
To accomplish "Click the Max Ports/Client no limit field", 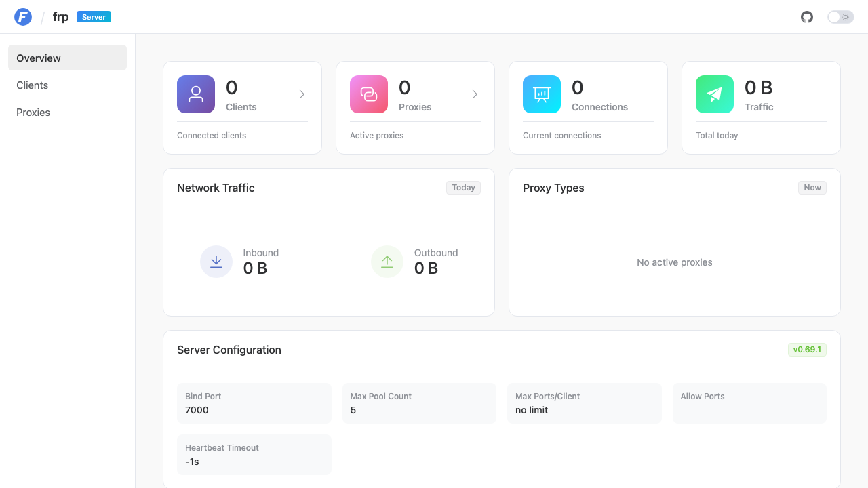I will [585, 403].
